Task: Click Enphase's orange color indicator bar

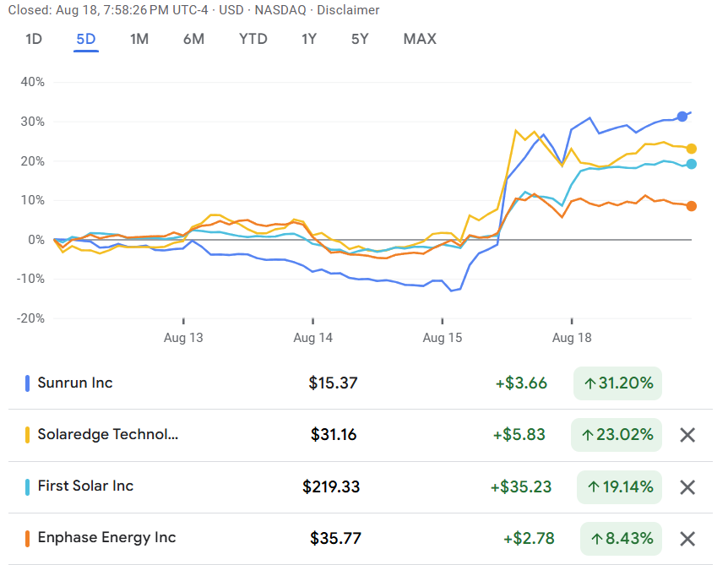Action: click(x=27, y=539)
